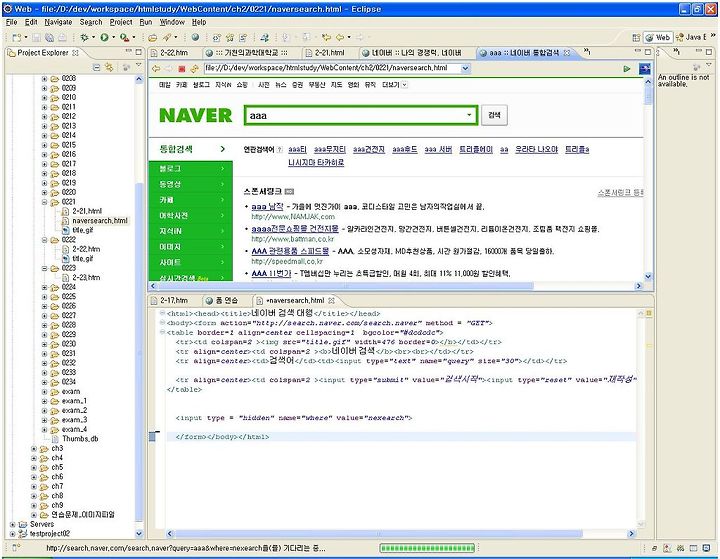Screen dimensions: 720x559
Task: Select 2-23.htm in project tree
Action: tap(86, 277)
